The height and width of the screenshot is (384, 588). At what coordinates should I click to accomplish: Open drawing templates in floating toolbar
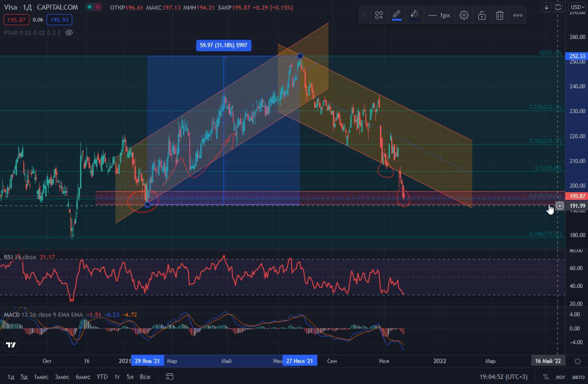(x=379, y=15)
